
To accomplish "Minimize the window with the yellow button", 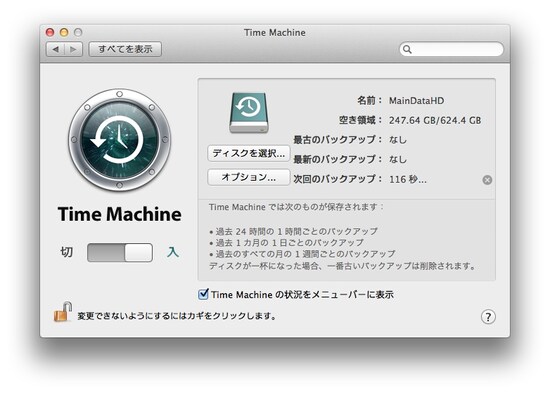I will 64,33.
